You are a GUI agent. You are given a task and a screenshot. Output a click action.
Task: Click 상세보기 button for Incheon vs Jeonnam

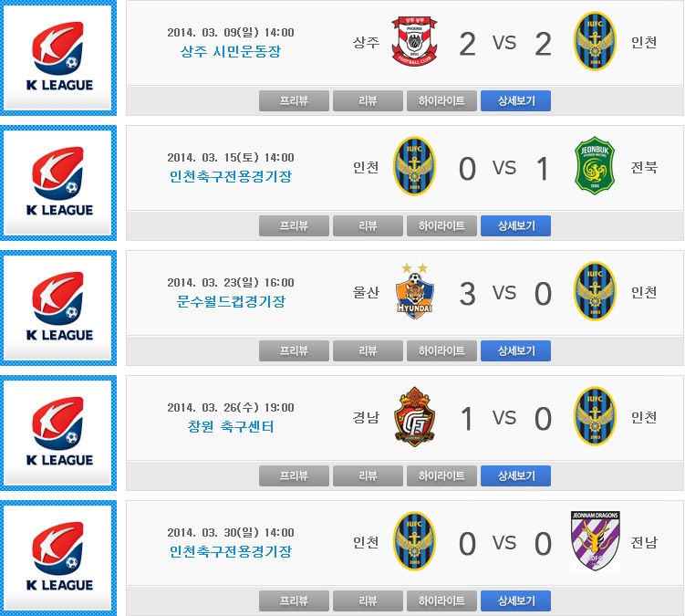click(x=516, y=601)
